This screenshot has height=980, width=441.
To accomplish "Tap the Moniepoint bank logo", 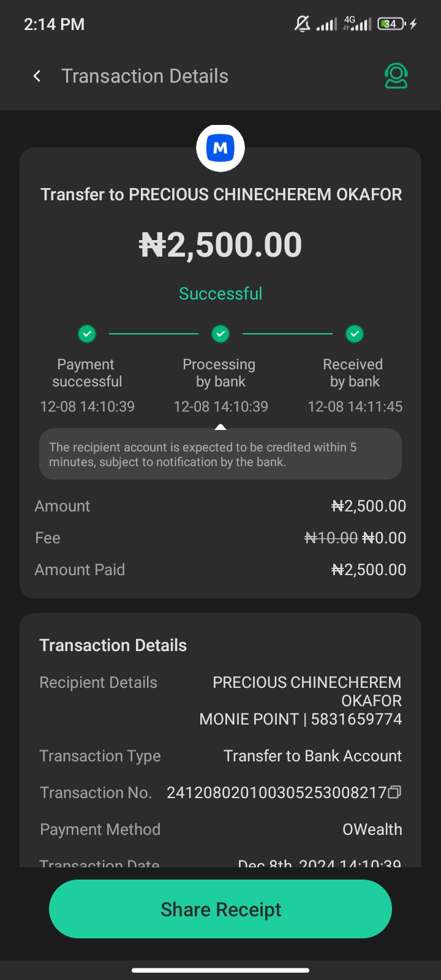I will point(221,148).
